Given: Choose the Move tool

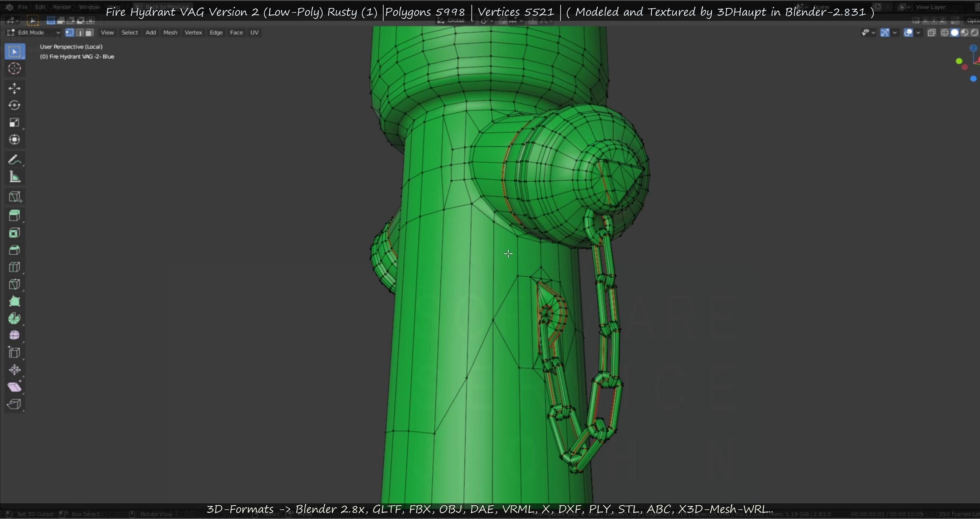Looking at the screenshot, I should pyautogui.click(x=15, y=88).
